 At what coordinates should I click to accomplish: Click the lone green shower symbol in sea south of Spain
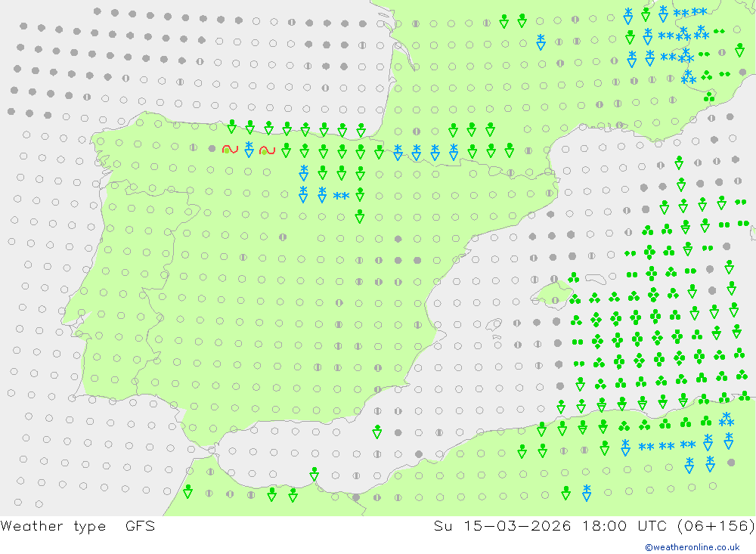377,432
